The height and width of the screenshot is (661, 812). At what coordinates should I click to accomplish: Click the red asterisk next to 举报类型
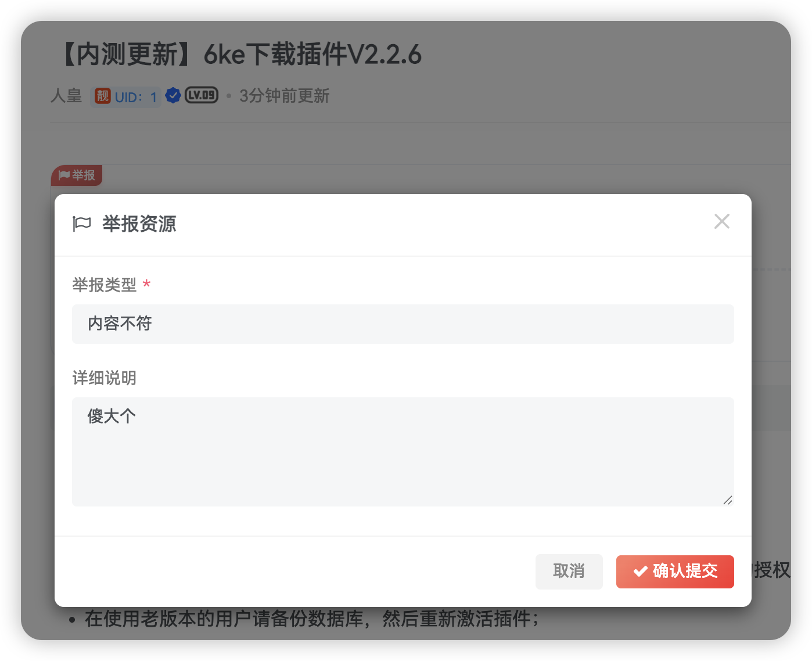coord(146,284)
